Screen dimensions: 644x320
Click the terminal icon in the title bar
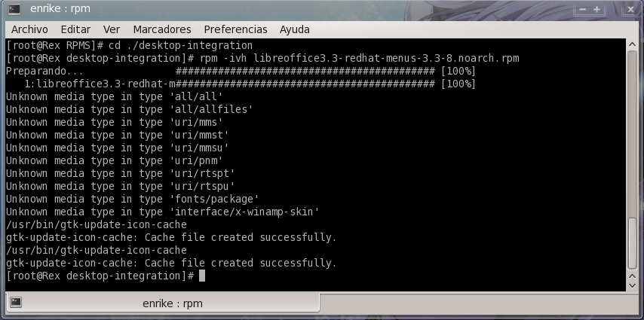click(14, 8)
